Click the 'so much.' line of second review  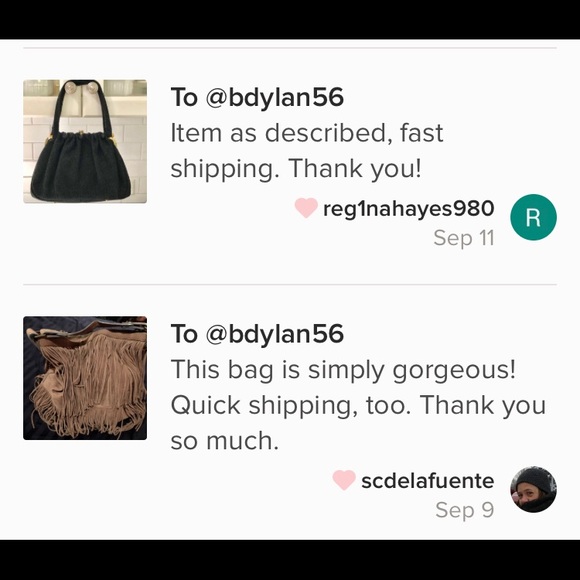pos(225,441)
